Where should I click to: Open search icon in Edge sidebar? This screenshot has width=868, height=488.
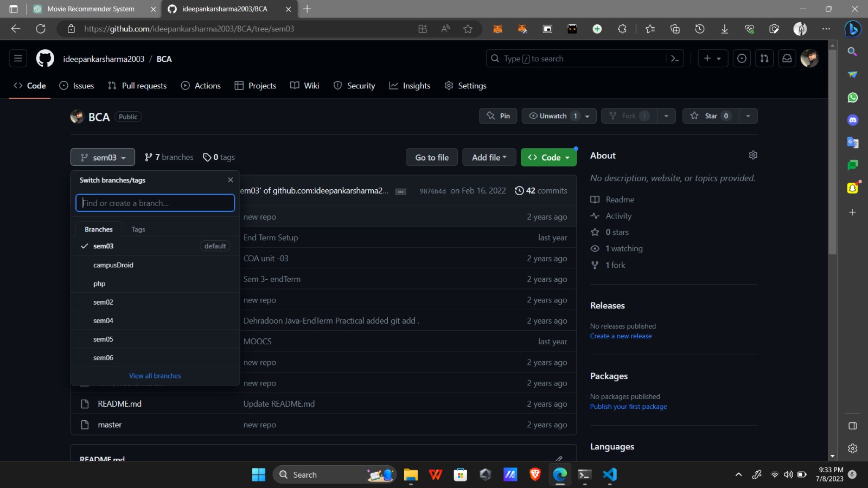853,52
